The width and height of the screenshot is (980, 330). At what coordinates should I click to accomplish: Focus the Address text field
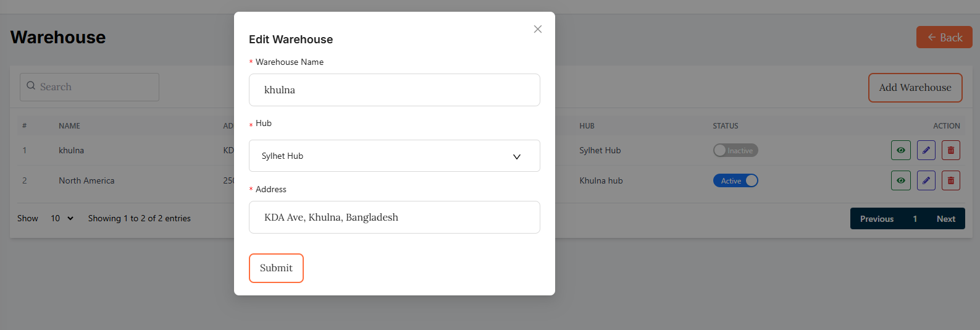394,218
